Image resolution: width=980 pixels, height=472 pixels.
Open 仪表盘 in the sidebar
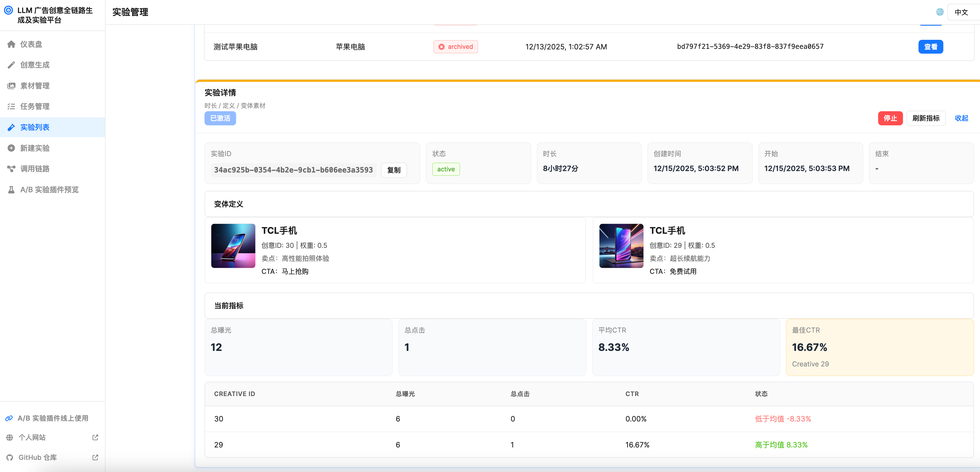[52, 44]
